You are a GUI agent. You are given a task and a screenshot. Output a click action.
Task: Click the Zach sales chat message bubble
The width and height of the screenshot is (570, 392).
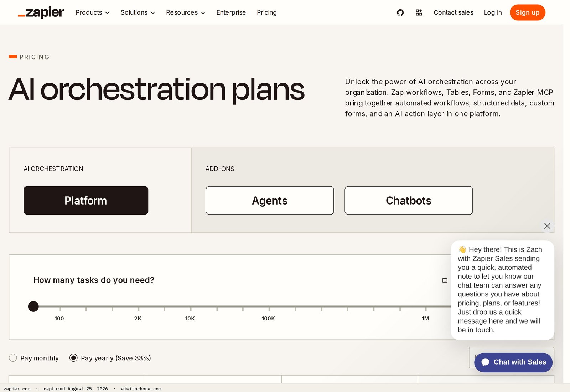pos(502,290)
